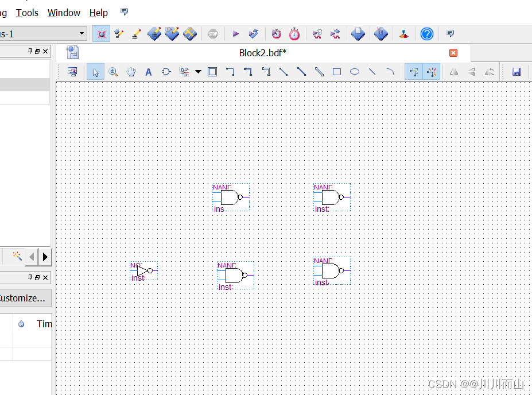Select the Diagonal Bus tool thick line
The height and width of the screenshot is (395, 532).
[x=302, y=72]
